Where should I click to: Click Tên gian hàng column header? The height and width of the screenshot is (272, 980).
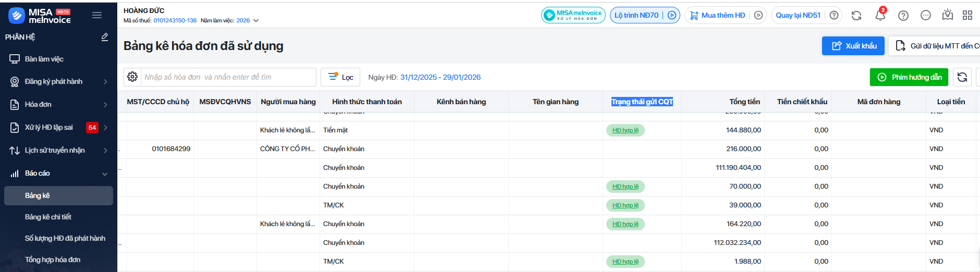(556, 102)
